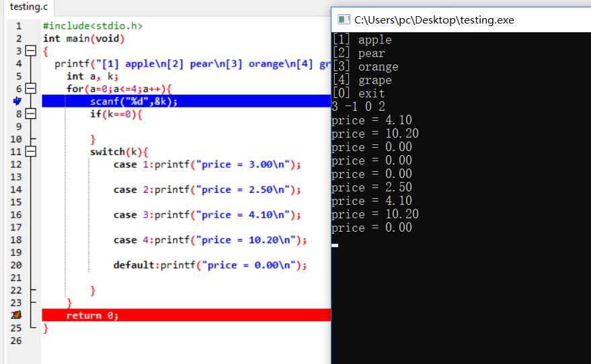This screenshot has width=591, height=364.
Task: Click the "[4] grape" console output
Action: (x=362, y=80)
